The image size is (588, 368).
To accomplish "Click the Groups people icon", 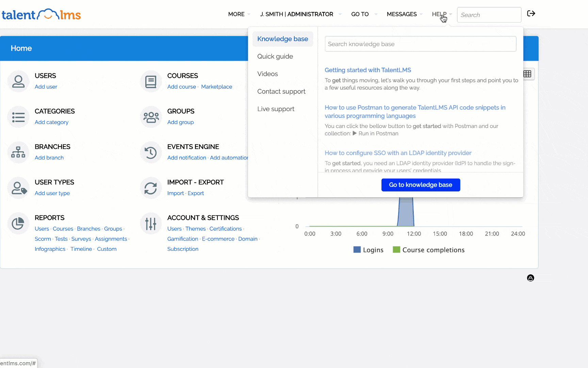I will click(x=151, y=117).
